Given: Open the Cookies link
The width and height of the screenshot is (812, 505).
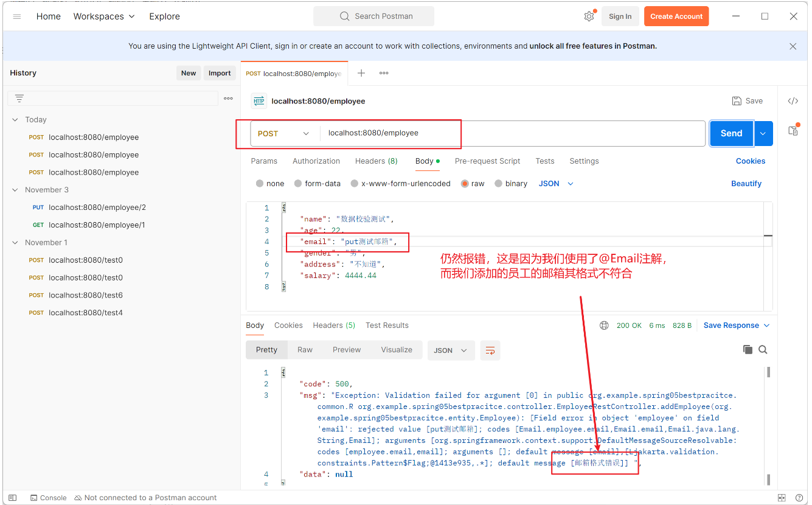Looking at the screenshot, I should [751, 161].
